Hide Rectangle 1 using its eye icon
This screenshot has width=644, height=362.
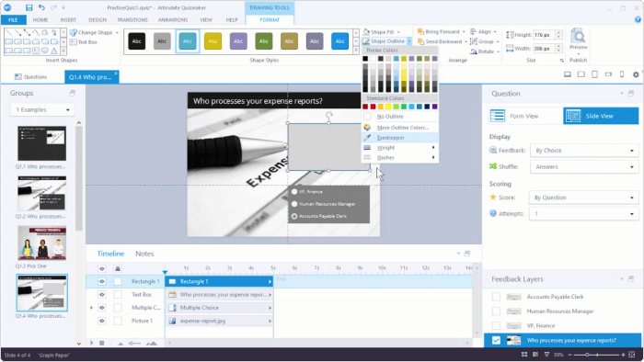(x=101, y=282)
